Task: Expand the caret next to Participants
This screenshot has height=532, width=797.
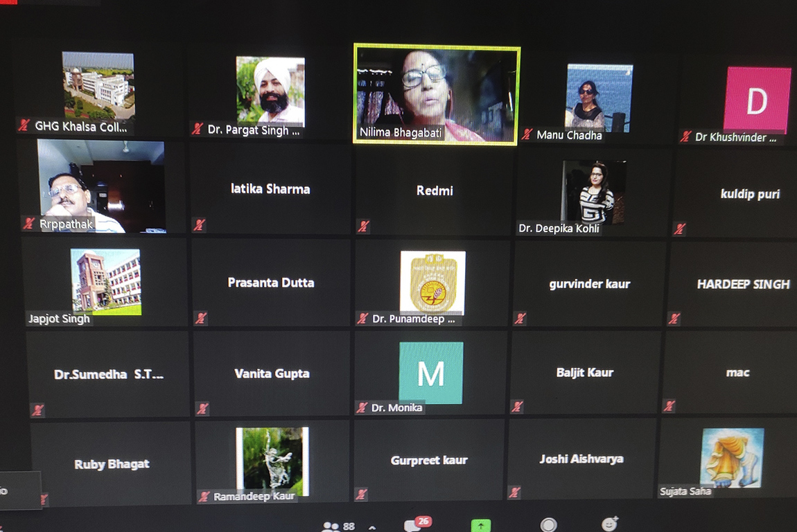Action: pyautogui.click(x=372, y=527)
